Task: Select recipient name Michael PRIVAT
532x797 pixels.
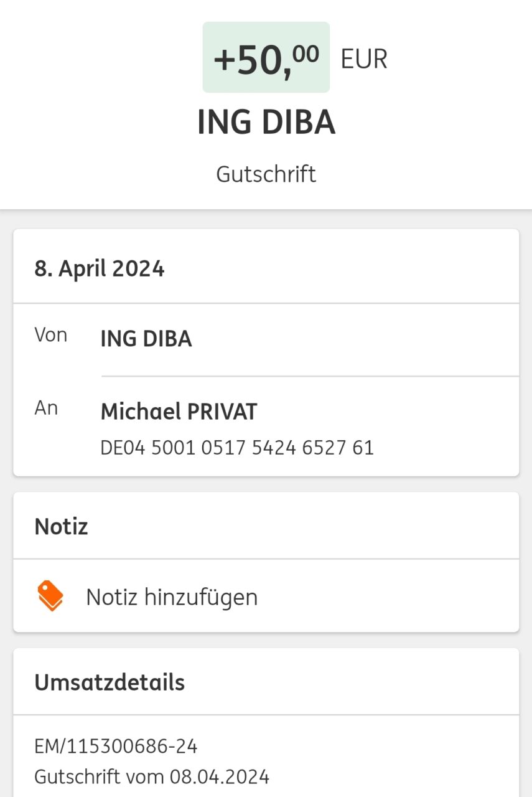Action: (179, 412)
